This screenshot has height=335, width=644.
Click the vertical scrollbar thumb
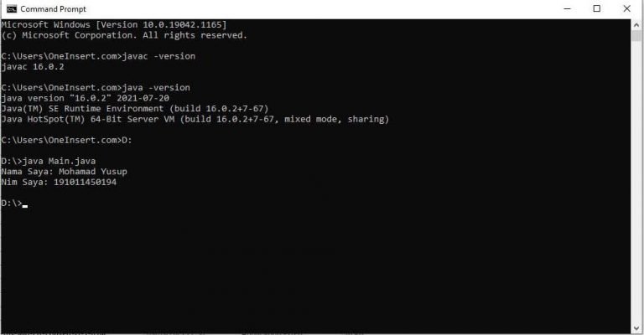(x=636, y=35)
